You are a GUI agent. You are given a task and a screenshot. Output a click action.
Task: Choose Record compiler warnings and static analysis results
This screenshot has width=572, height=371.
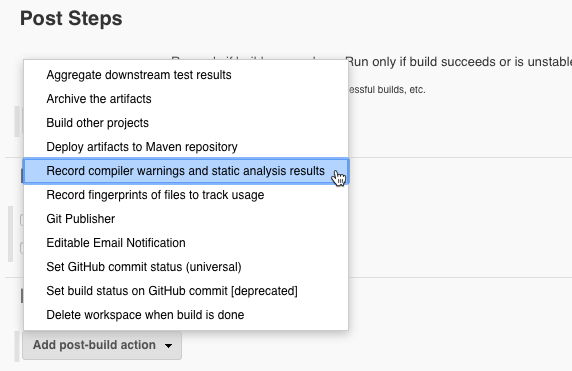tap(186, 171)
